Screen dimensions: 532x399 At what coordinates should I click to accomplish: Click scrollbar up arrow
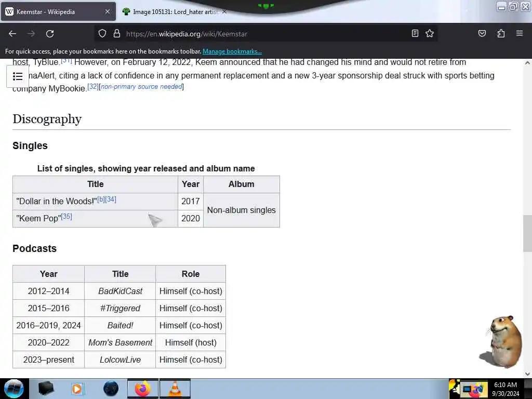coord(527,63)
